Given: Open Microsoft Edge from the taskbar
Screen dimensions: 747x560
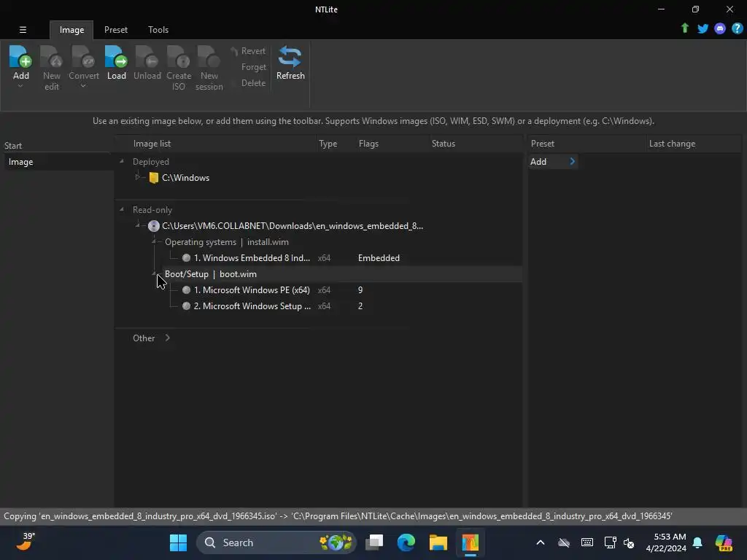Looking at the screenshot, I should 406,542.
